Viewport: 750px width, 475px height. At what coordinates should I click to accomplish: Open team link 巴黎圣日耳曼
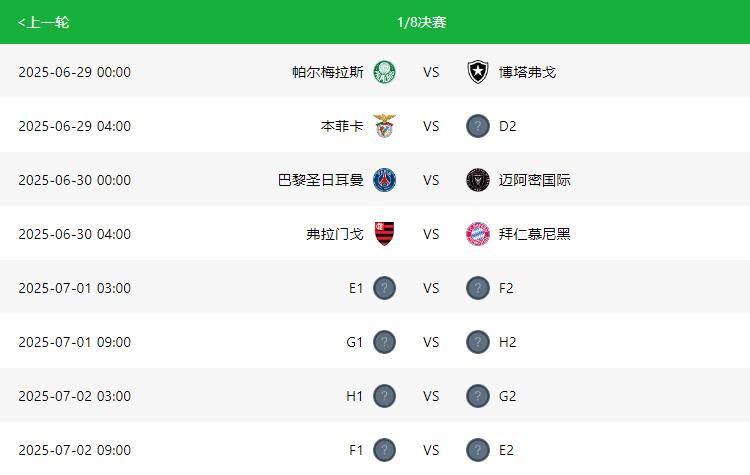click(320, 180)
